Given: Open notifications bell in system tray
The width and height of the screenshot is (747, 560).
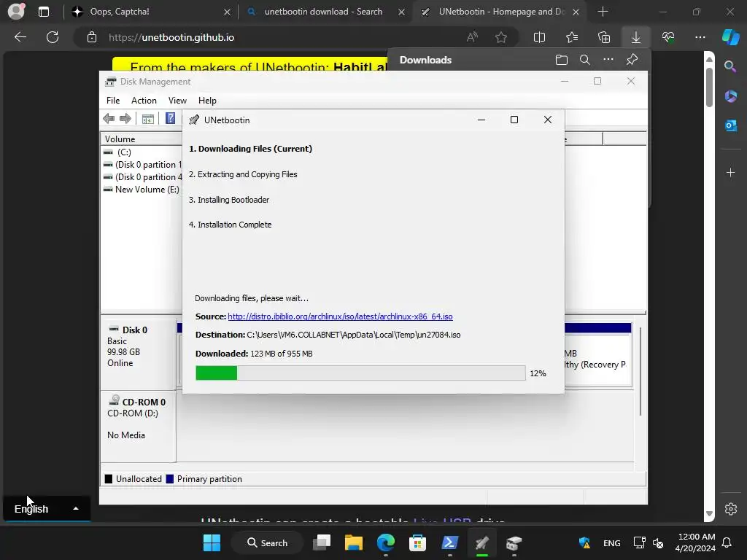Looking at the screenshot, I should (x=727, y=542).
